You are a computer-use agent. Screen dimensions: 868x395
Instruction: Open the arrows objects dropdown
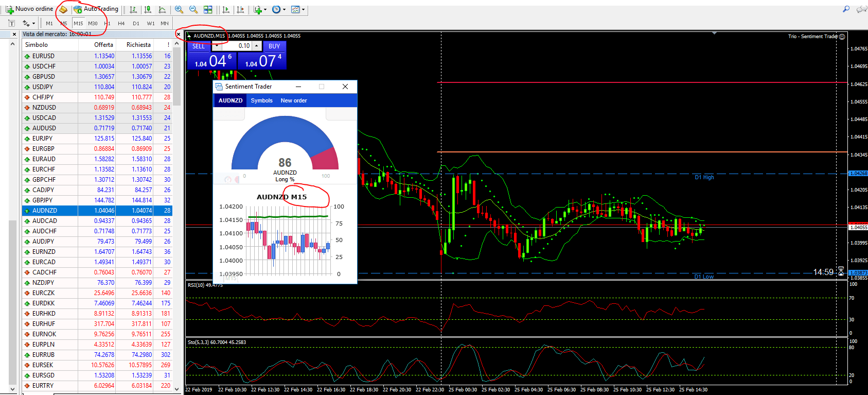[x=28, y=23]
